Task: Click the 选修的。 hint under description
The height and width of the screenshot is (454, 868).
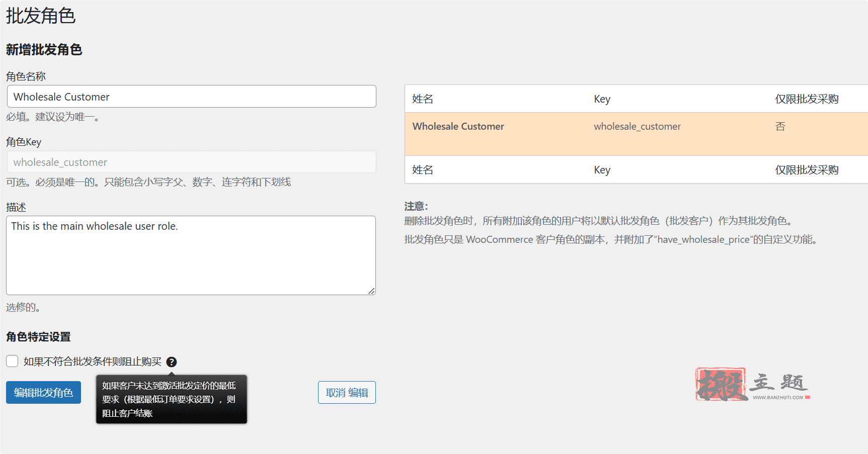Action: (x=23, y=307)
